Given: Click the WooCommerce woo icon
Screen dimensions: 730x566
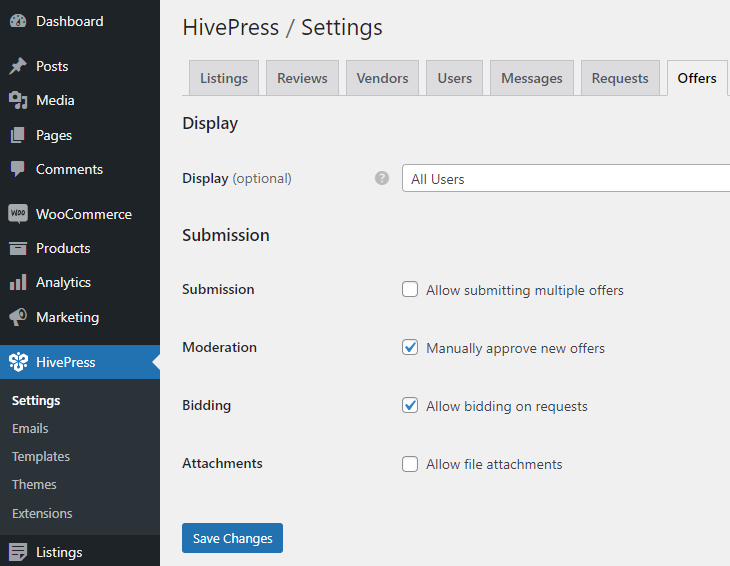Looking at the screenshot, I should (18, 214).
